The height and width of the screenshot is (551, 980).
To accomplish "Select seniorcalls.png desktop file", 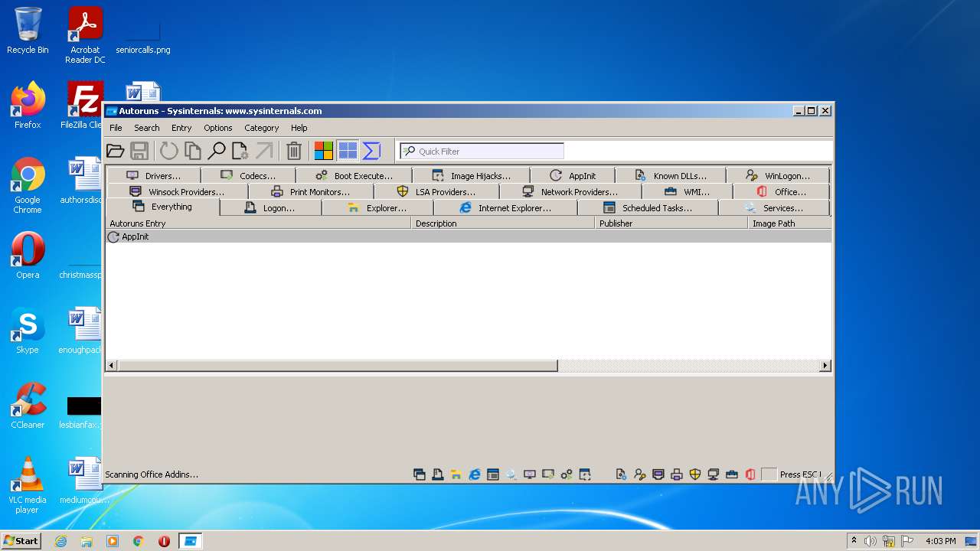I will tap(143, 35).
